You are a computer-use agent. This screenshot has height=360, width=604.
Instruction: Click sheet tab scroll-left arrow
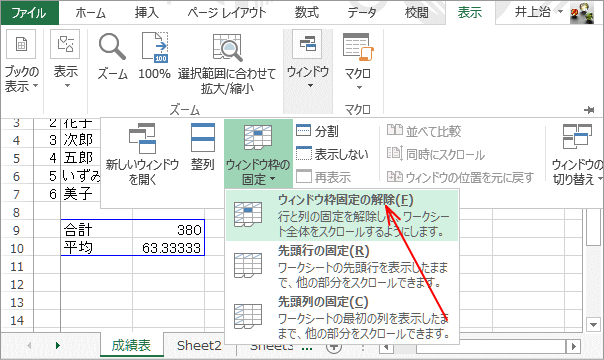click(29, 345)
